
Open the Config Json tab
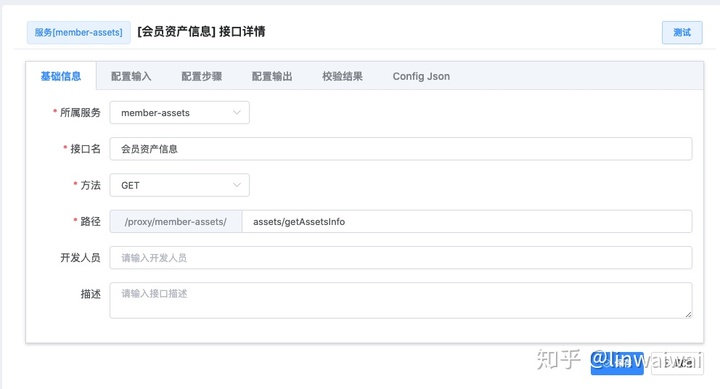(421, 76)
